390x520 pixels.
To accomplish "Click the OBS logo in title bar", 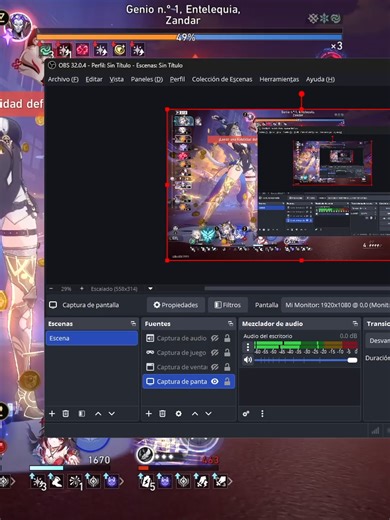I will [52, 65].
